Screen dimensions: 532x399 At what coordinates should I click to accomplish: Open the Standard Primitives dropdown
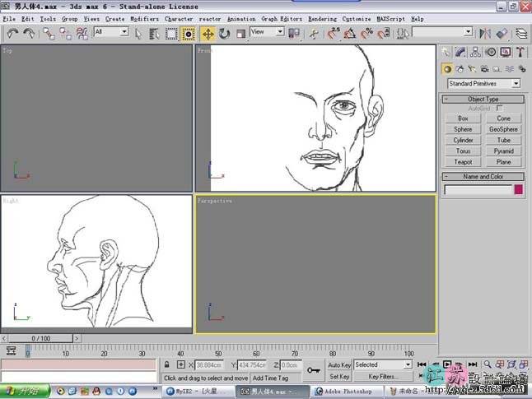pos(483,83)
